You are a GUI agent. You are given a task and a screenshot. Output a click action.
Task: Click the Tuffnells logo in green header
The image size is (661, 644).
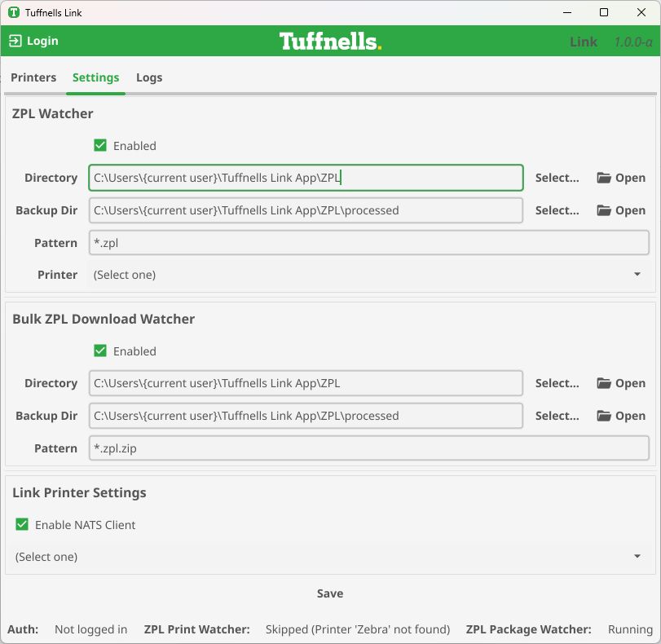pos(330,41)
